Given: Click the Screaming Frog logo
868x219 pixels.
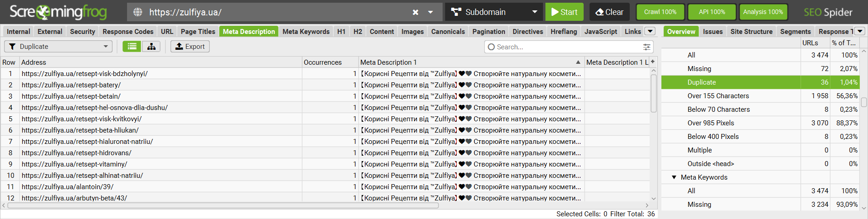Looking at the screenshot, I should pyautogui.click(x=58, y=12).
